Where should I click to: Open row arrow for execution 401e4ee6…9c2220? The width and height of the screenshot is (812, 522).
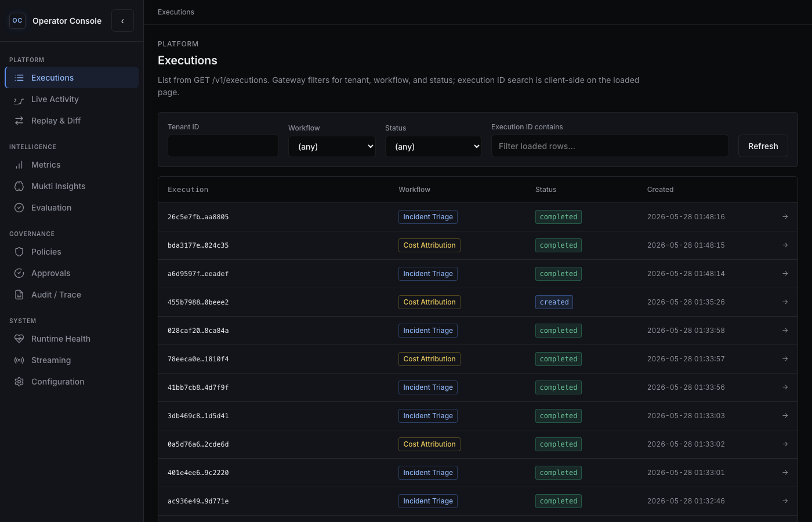tap(785, 473)
